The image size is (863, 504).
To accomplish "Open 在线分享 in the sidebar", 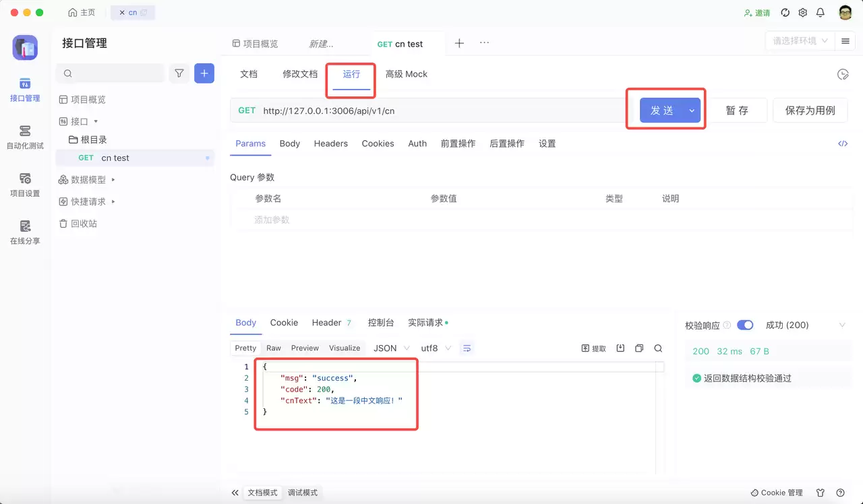I will [25, 232].
